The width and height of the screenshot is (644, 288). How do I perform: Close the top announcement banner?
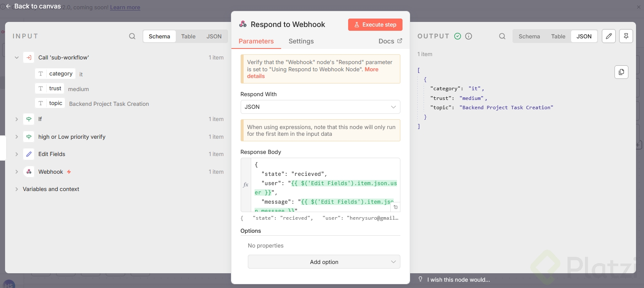[x=639, y=7]
